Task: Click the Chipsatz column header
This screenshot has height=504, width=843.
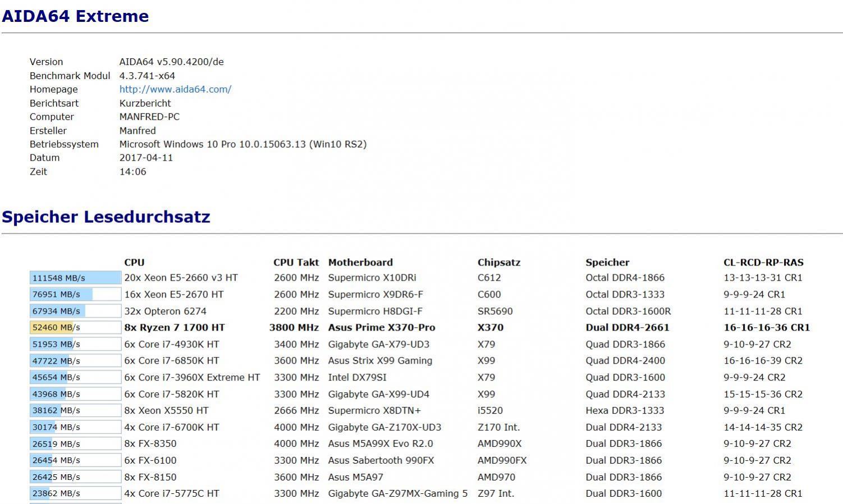Action: (499, 262)
